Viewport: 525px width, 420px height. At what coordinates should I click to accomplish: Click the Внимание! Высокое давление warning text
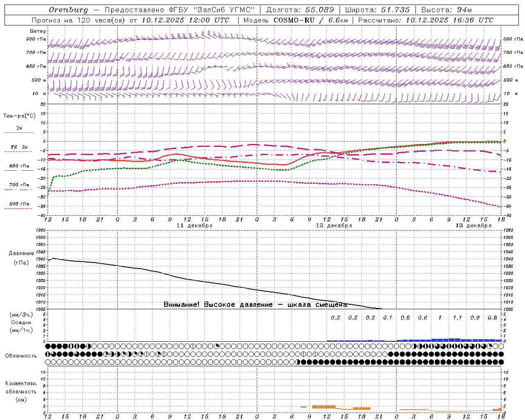pos(256,305)
